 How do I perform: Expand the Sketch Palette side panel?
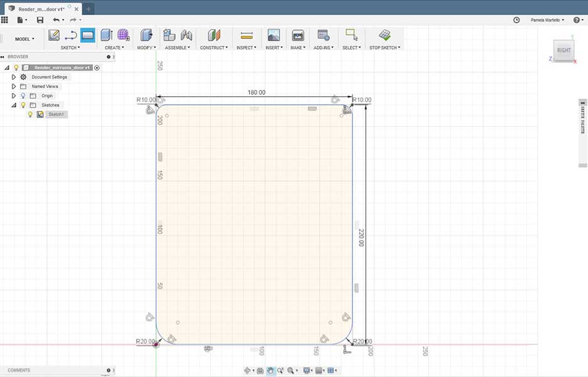[582, 102]
